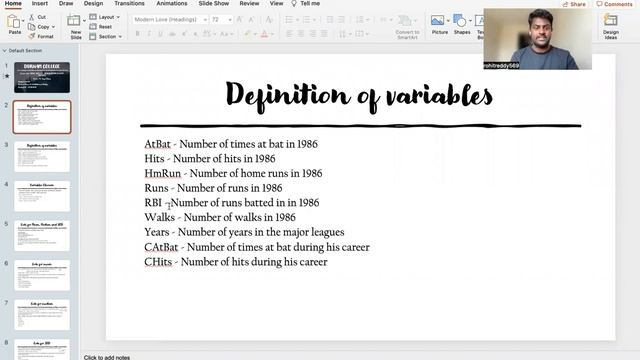Image resolution: width=640 pixels, height=360 pixels.
Task: Open the Copy dropdown arrow
Action: [53, 27]
